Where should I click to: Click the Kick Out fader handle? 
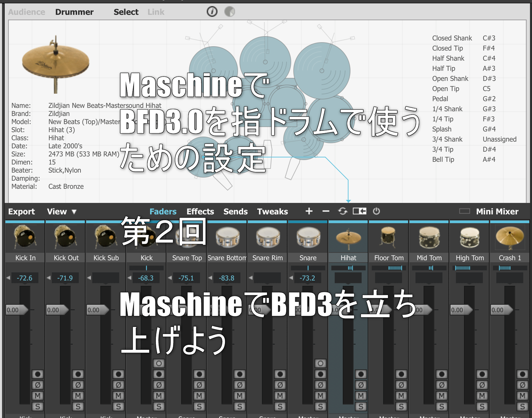pos(57,310)
